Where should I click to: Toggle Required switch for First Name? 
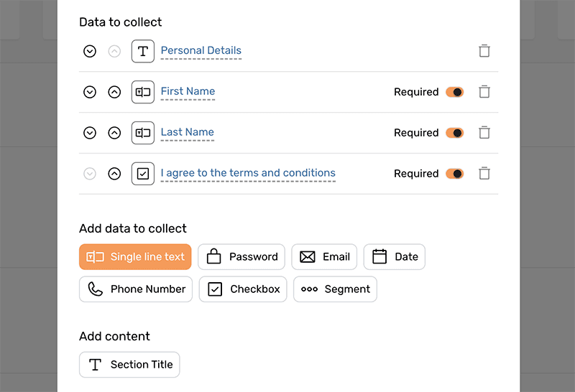(x=454, y=92)
